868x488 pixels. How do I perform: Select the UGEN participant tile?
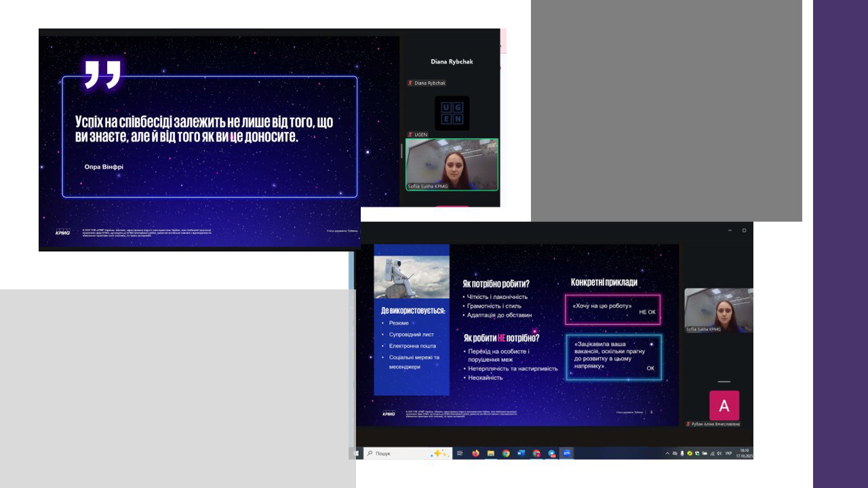click(452, 113)
